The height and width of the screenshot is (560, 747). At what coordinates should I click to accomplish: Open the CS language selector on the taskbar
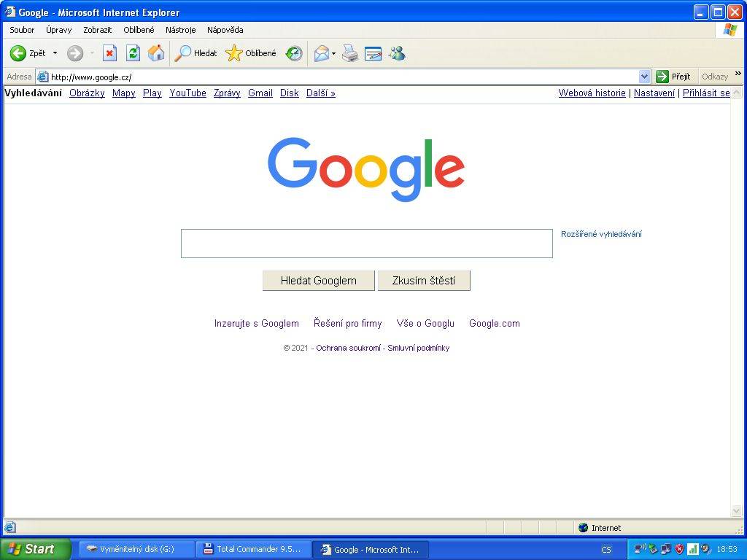(x=606, y=550)
